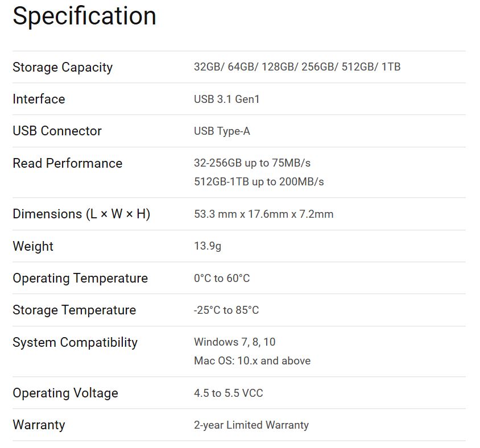The image size is (480, 448).
Task: Select the Storage Capacity label
Action: pos(63,67)
